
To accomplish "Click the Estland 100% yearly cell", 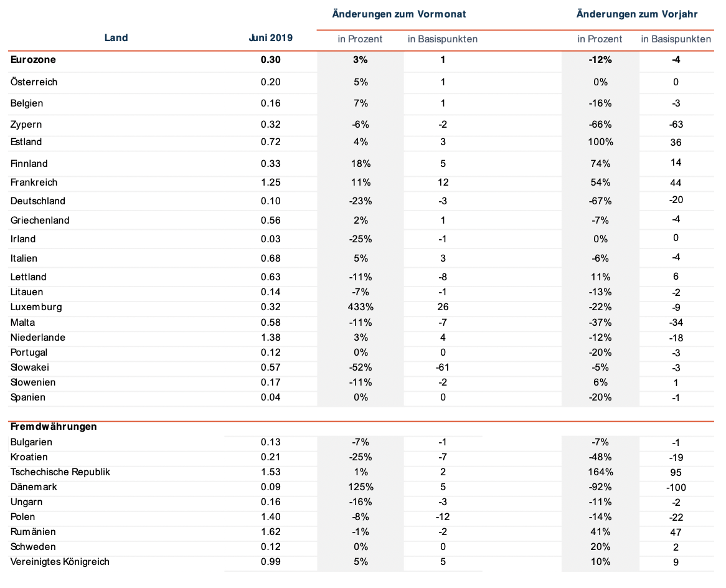I will pyautogui.click(x=600, y=142).
